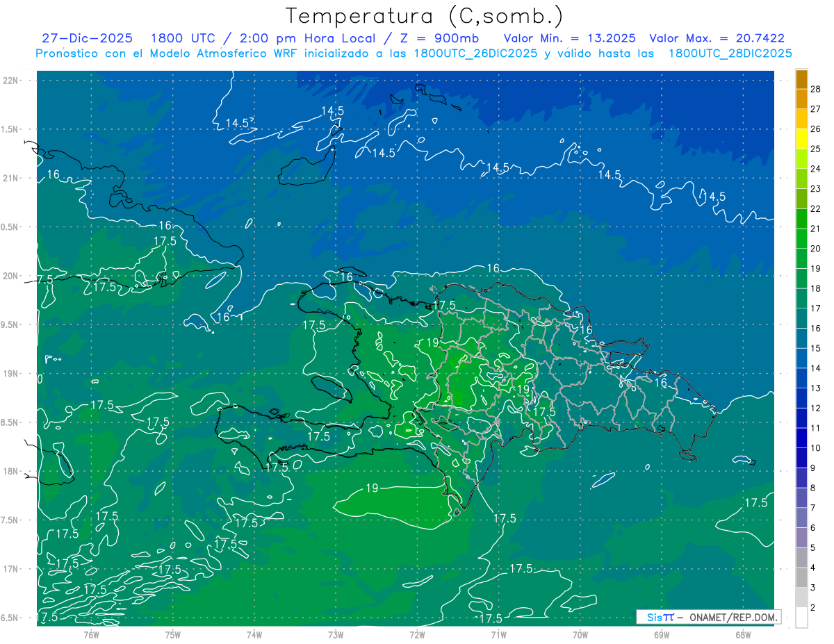Click the blue swatch between 13 and 14
This screenshot has height=644, width=834.
[801, 378]
